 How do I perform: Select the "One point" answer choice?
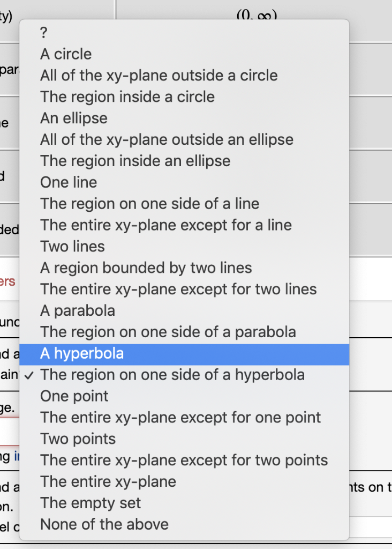tap(74, 396)
